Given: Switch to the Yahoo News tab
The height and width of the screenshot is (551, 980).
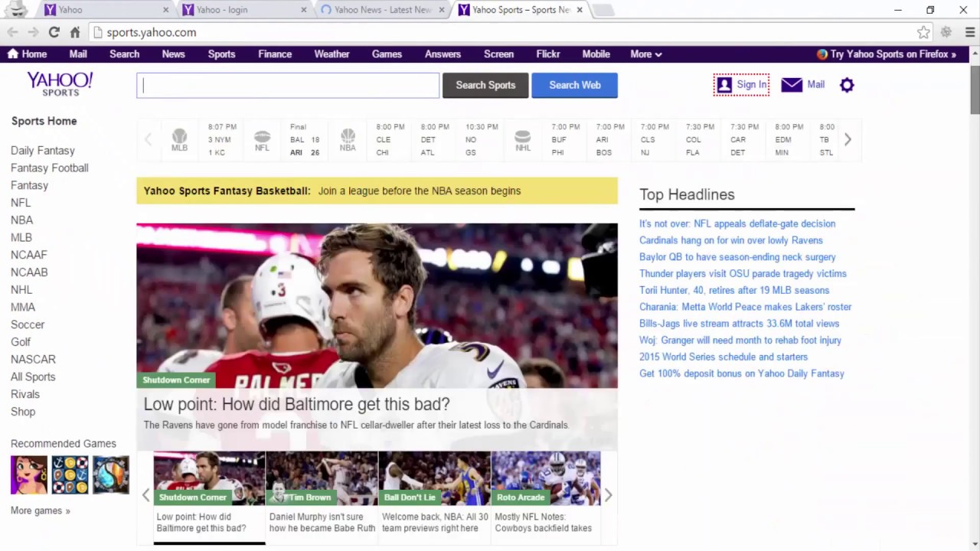Looking at the screenshot, I should pyautogui.click(x=383, y=10).
